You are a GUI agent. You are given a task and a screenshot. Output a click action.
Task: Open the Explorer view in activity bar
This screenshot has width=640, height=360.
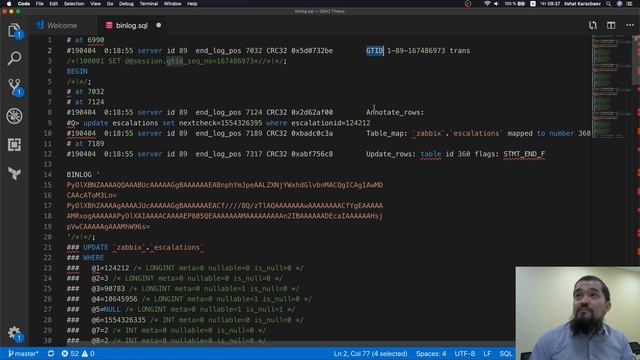(x=14, y=31)
